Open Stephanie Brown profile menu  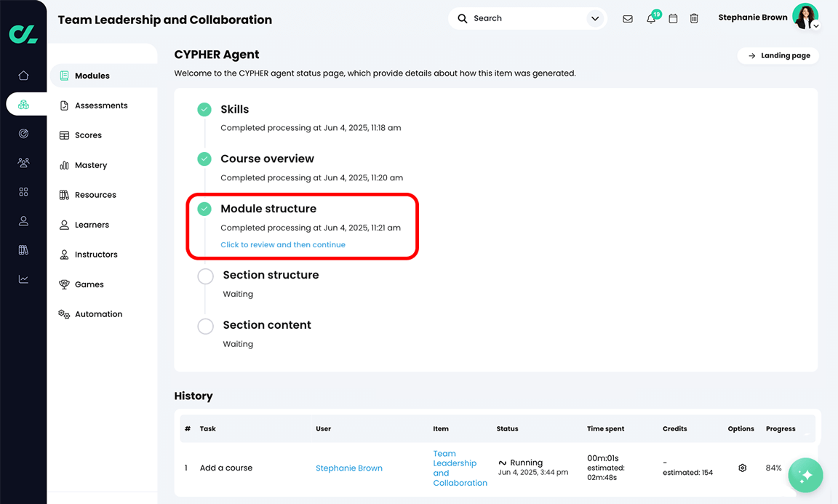click(x=805, y=17)
